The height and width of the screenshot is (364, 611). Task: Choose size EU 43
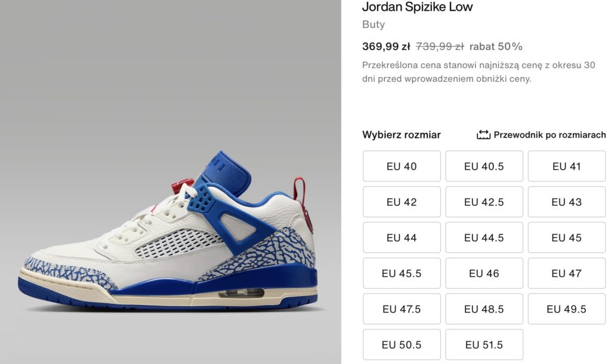pyautogui.click(x=567, y=202)
